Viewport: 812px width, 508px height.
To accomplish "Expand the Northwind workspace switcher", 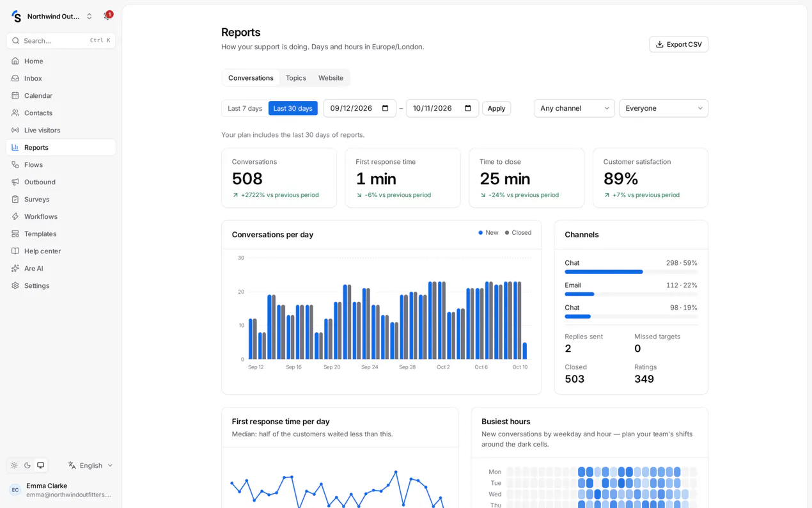I will (x=52, y=16).
